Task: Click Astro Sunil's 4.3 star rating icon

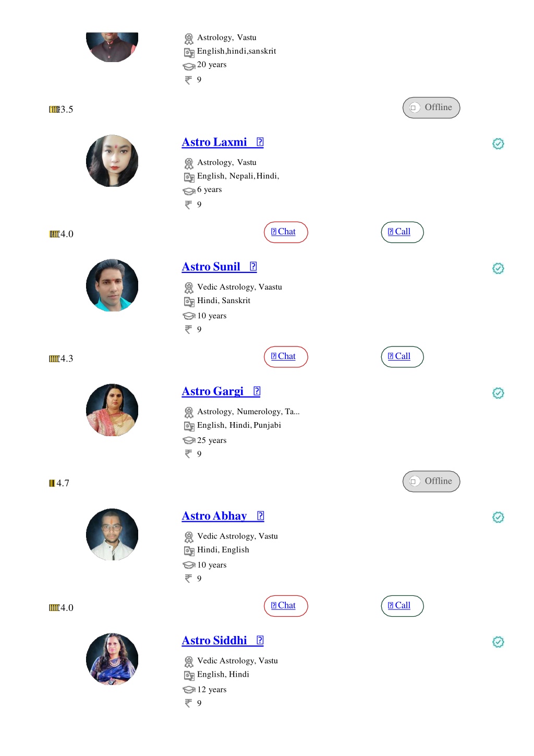Action: pyautogui.click(x=54, y=359)
